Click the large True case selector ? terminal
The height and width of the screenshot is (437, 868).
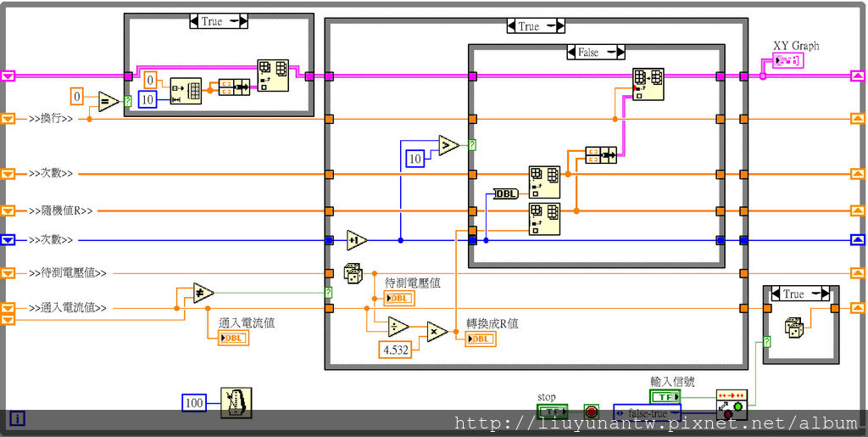point(329,293)
